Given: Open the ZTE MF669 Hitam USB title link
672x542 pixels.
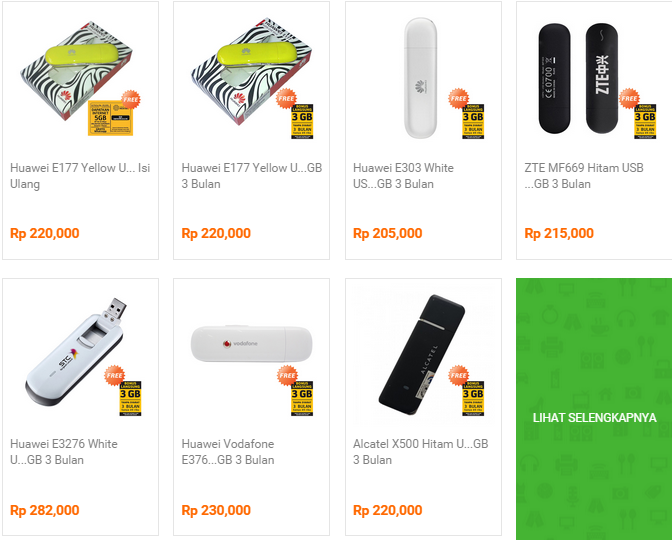Looking at the screenshot, I should tap(584, 176).
